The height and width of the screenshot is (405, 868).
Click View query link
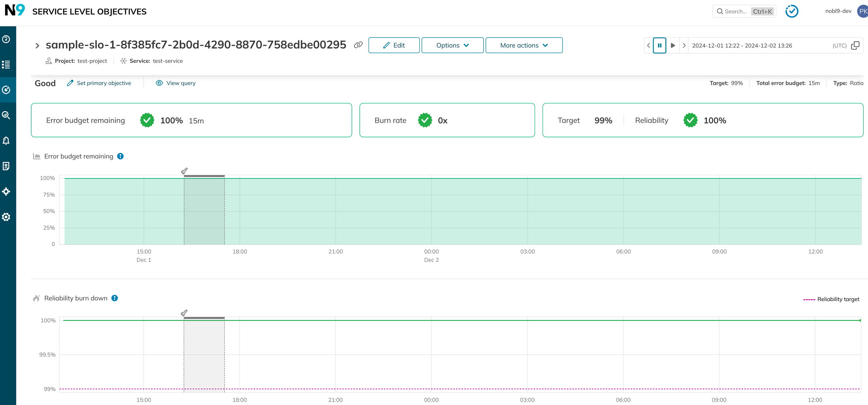point(176,83)
